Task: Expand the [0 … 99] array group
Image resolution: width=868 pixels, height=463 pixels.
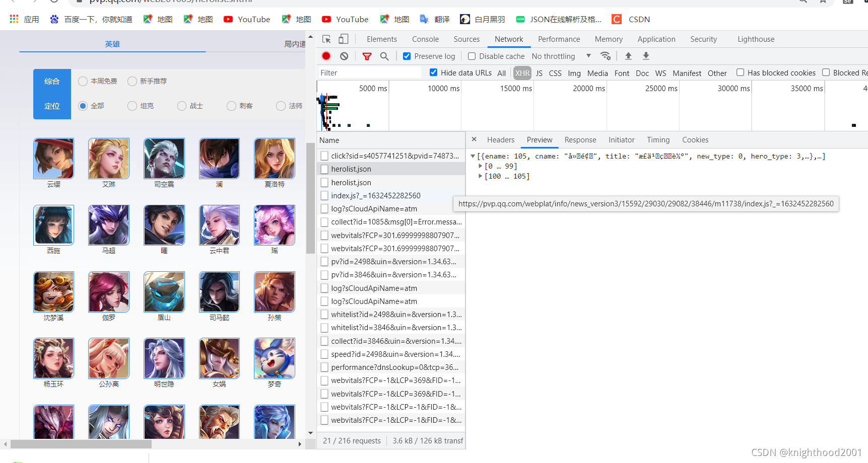Action: (x=480, y=166)
